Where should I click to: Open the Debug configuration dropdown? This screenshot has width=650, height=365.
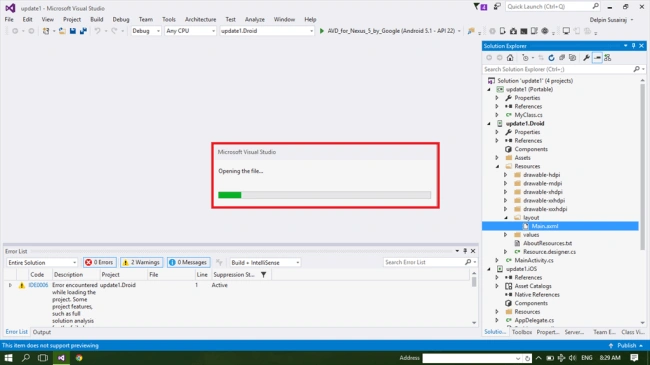tap(146, 31)
